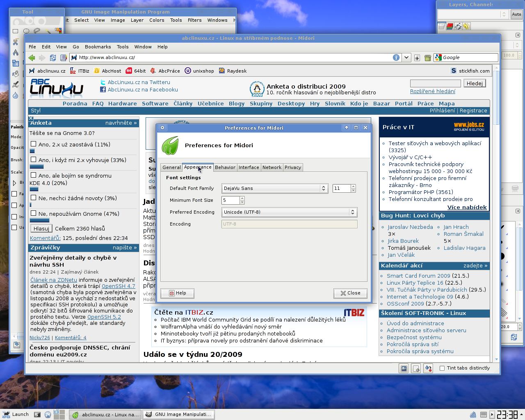Click the page info icon in address bar
Viewport: 525px width, 420px height.
coord(396,57)
